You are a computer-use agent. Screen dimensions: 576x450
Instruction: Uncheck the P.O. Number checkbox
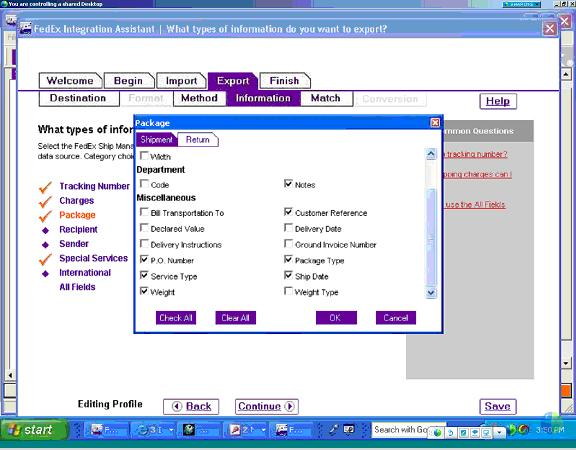pos(145,259)
